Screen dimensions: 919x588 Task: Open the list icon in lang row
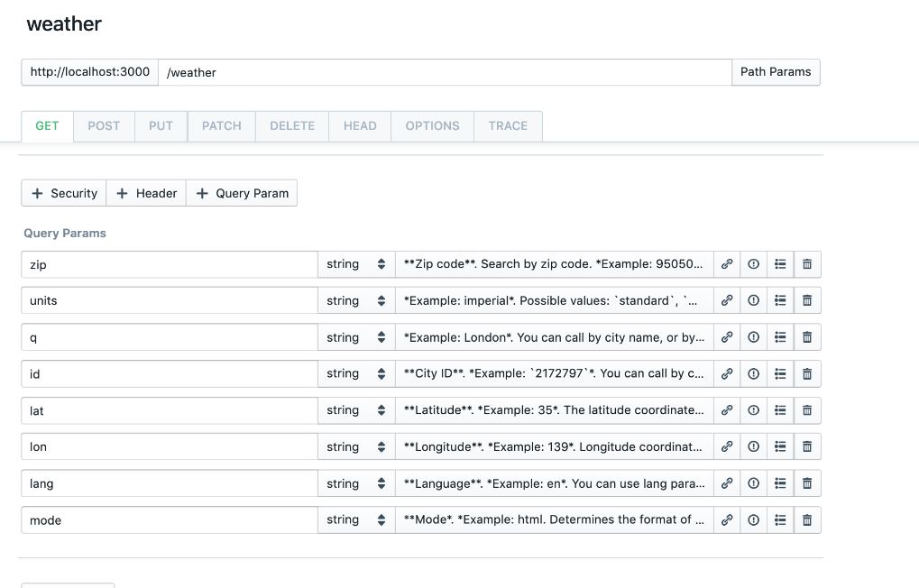pos(780,483)
